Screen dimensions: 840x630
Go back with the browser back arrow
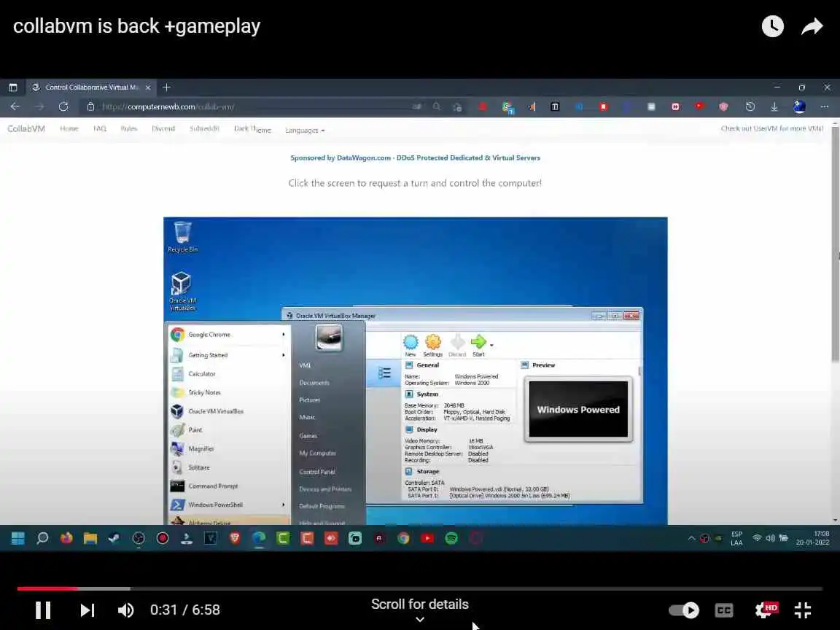tap(15, 106)
